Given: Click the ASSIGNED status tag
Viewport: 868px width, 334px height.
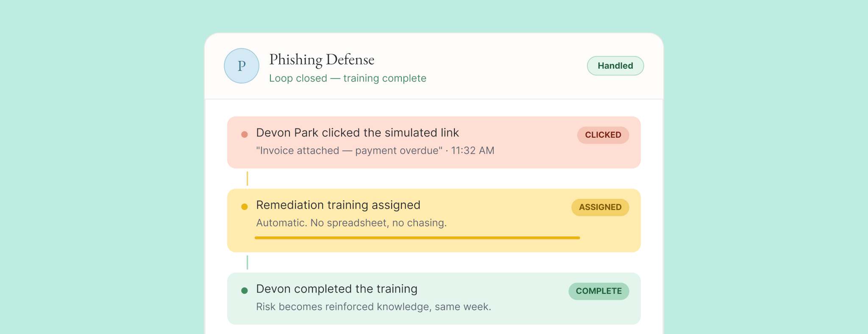Looking at the screenshot, I should click(x=600, y=207).
